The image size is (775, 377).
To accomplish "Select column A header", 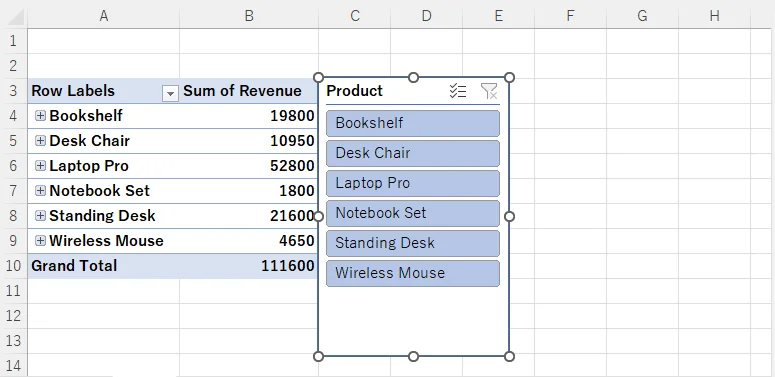I will 103,16.
